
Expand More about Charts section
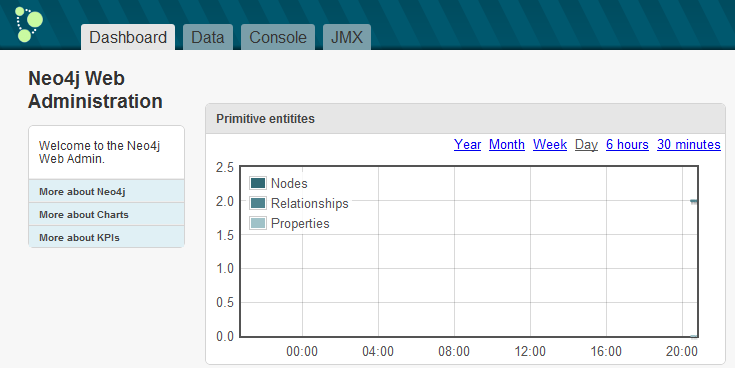pyautogui.click(x=106, y=214)
